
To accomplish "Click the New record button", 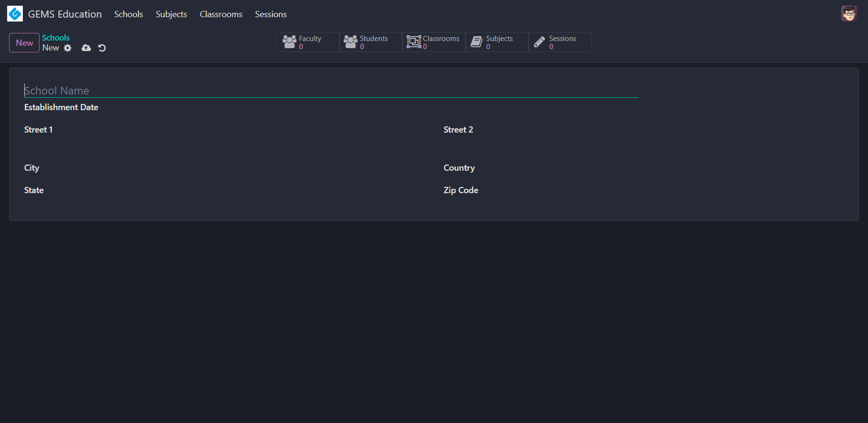I will (x=24, y=43).
